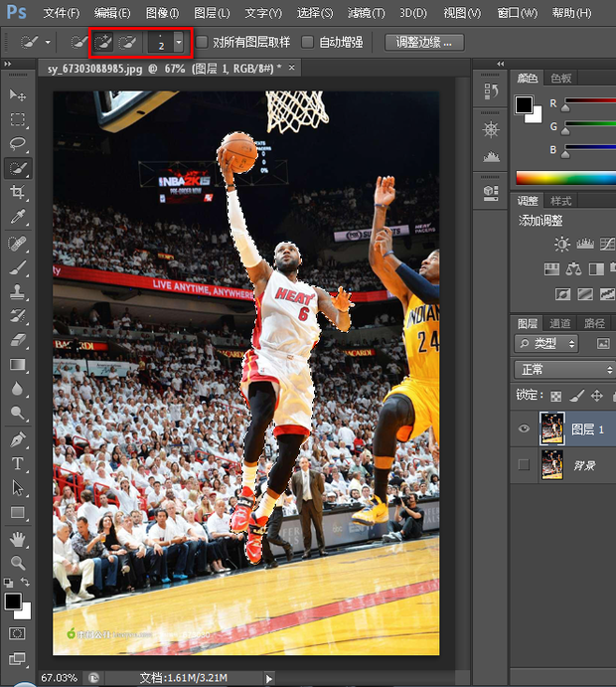Open the 滤镜(T) menu

tap(366, 13)
